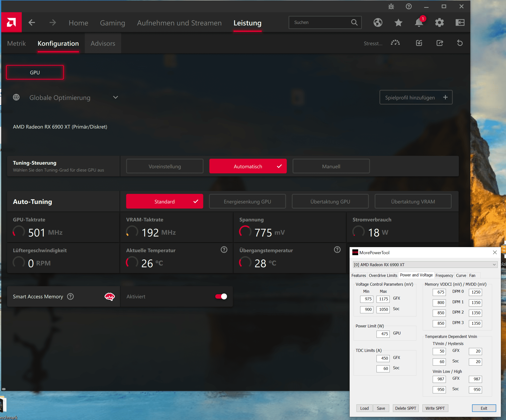Open the help question mark icon in title bar

(x=409, y=7)
